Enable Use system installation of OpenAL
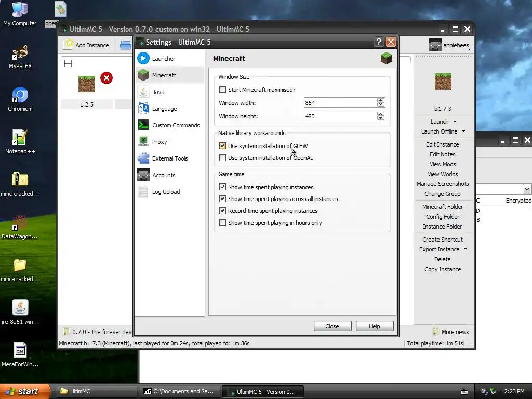 (x=222, y=158)
